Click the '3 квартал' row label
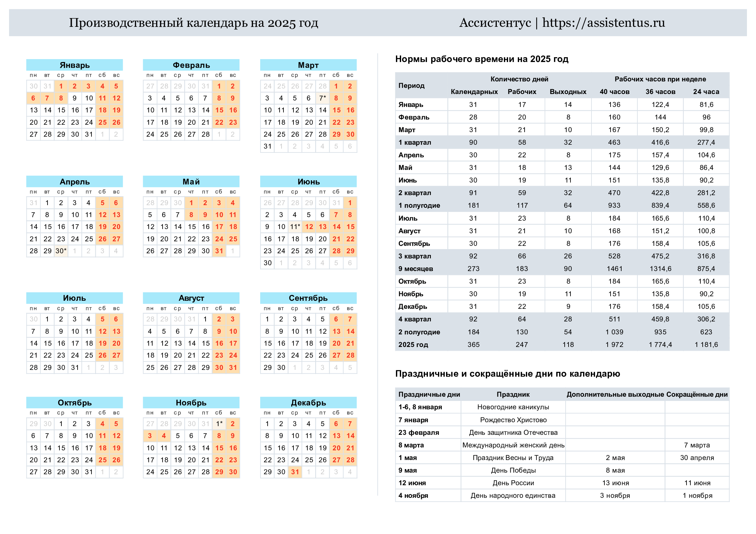 click(x=415, y=256)
